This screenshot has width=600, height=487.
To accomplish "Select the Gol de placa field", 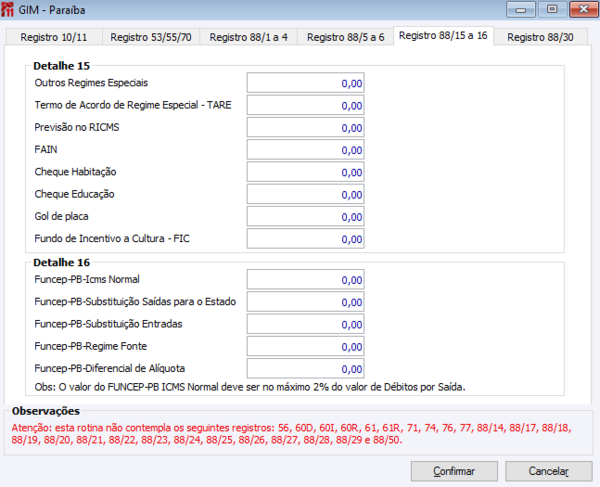I will 305,216.
